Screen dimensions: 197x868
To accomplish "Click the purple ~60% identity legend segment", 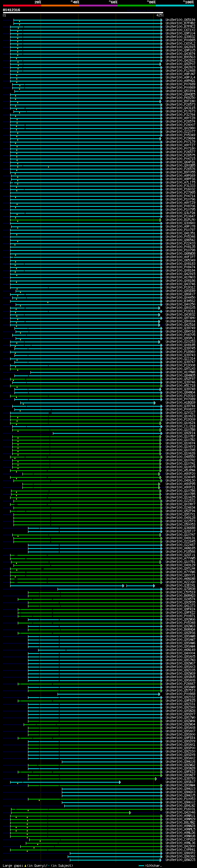I will click(98, 6).
